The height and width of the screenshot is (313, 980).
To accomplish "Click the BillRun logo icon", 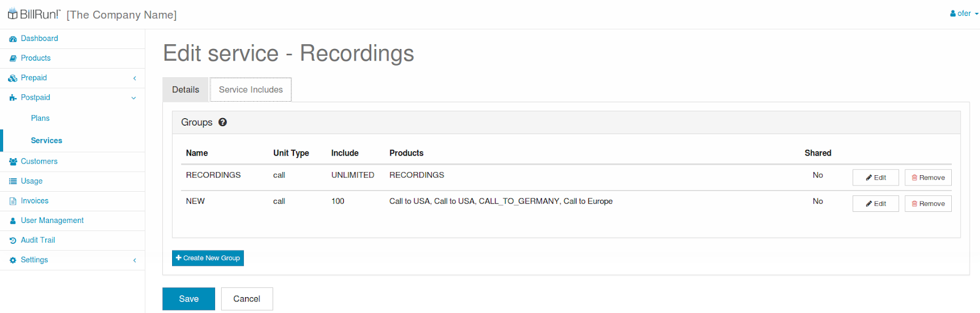I will point(12,13).
